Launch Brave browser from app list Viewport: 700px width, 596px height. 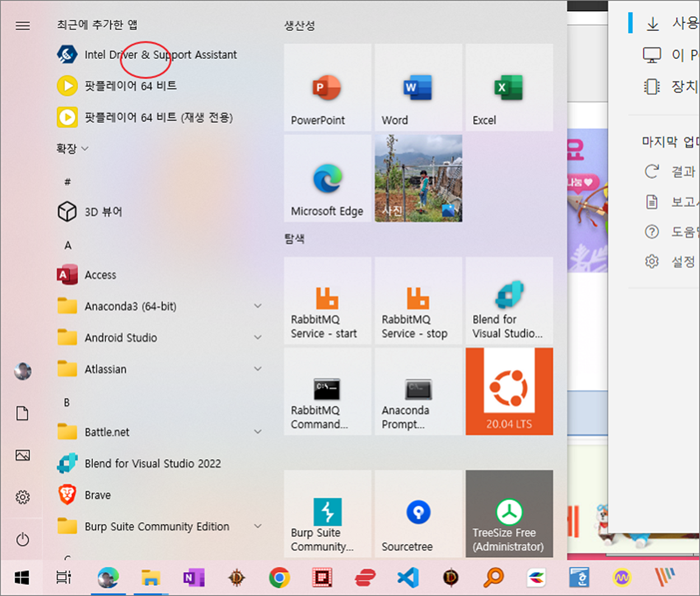click(160, 495)
